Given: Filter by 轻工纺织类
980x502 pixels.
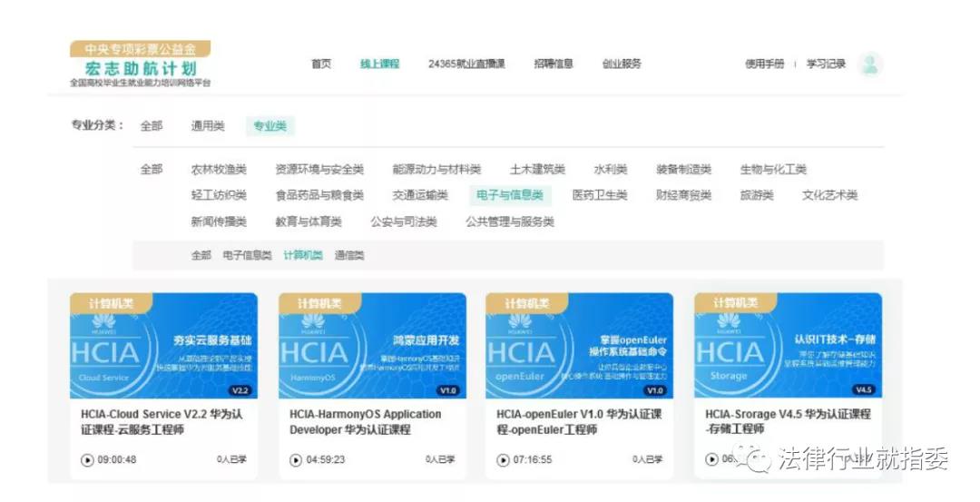Looking at the screenshot, I should pos(219,195).
